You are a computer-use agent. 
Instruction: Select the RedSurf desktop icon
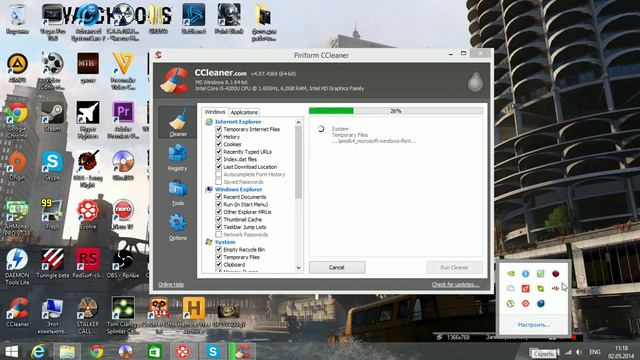(x=88, y=263)
